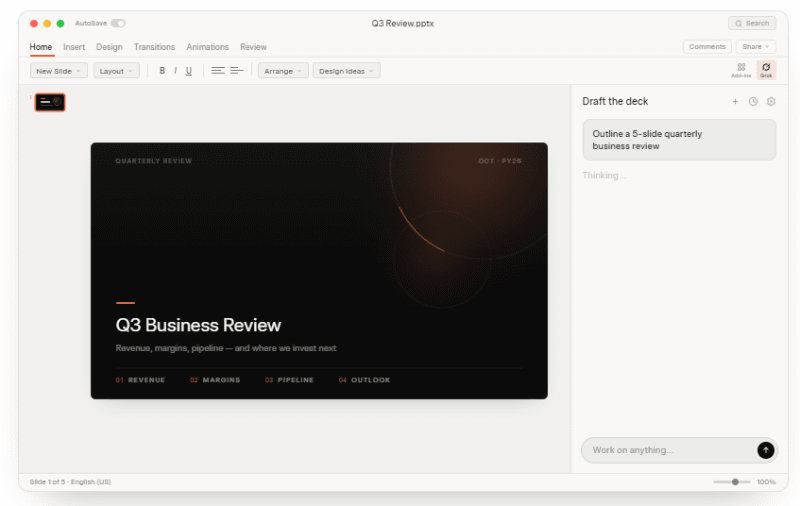Viewport: 800px width, 506px height.
Task: Toggle the AutoSave switch
Action: coord(118,23)
